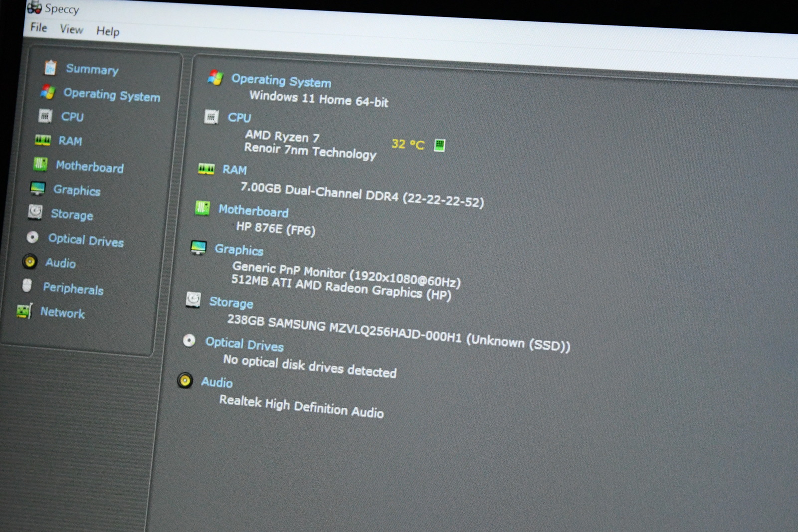Click the Audio speaker icon in sidebar
Viewport: 798px width, 532px height.
pos(30,261)
